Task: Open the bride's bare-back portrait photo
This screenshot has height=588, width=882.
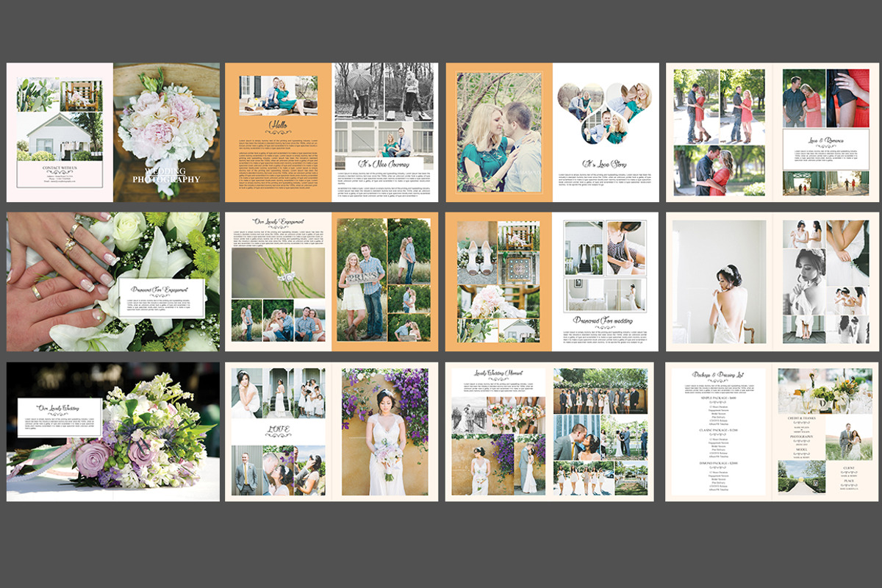Action: pos(719,282)
